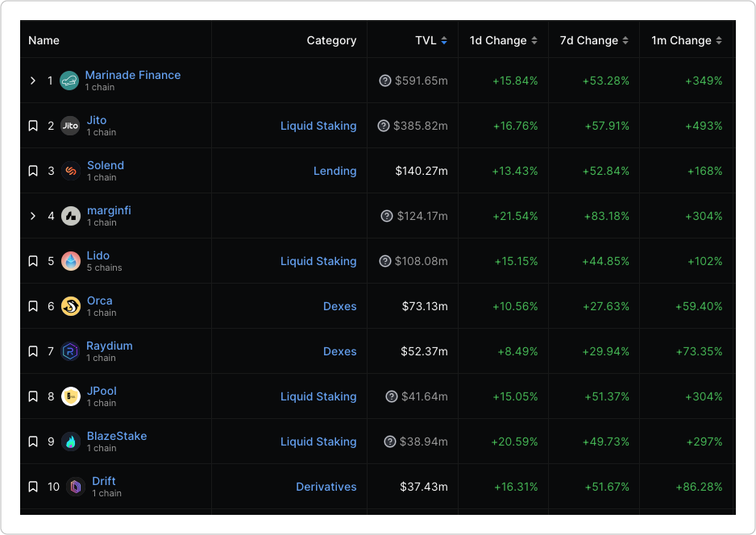Click the Drift logo icon

point(76,487)
